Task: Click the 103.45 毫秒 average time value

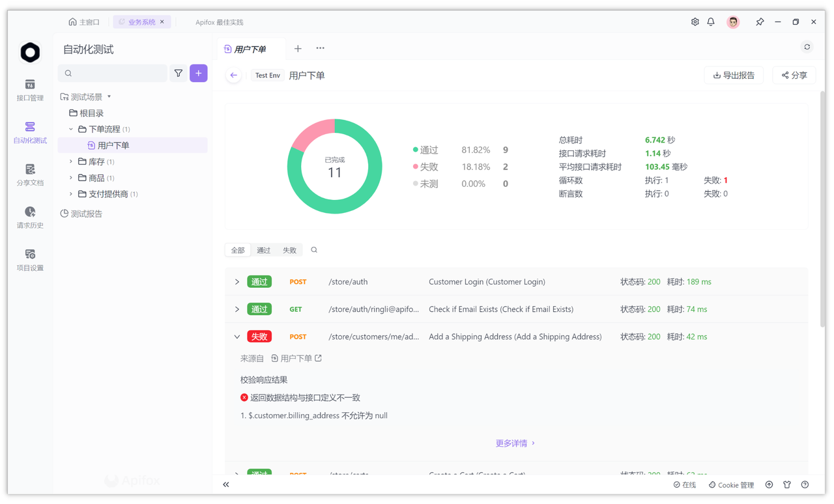Action: 666,167
